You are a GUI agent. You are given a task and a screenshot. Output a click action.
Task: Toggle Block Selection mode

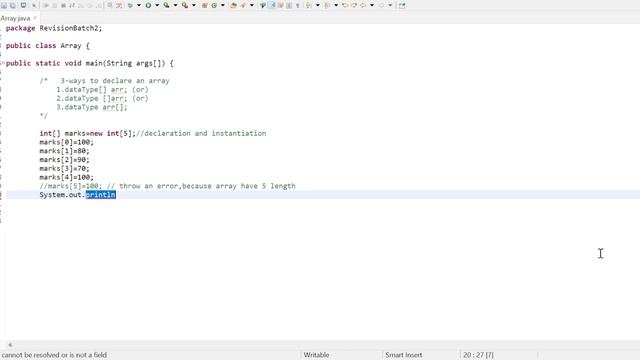(x=289, y=5)
